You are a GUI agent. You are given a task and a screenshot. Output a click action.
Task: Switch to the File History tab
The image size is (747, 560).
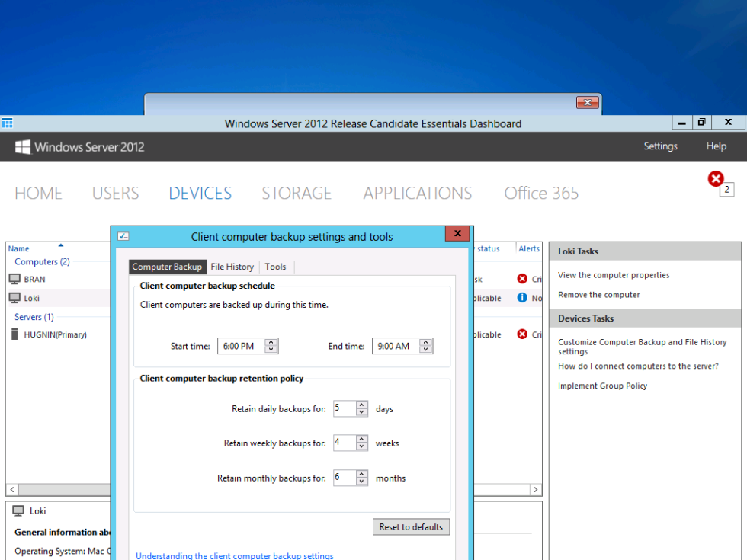[x=232, y=267]
